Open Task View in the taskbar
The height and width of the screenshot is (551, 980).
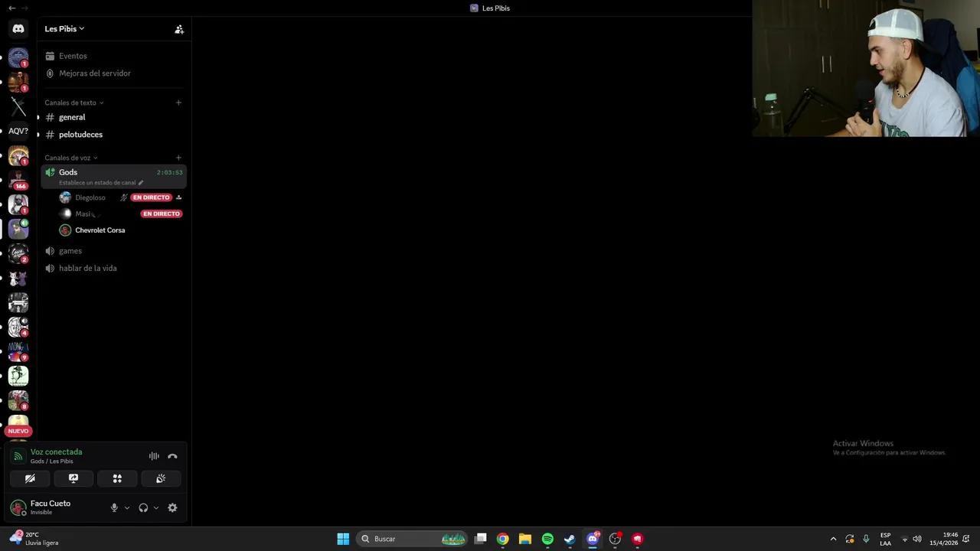481,539
